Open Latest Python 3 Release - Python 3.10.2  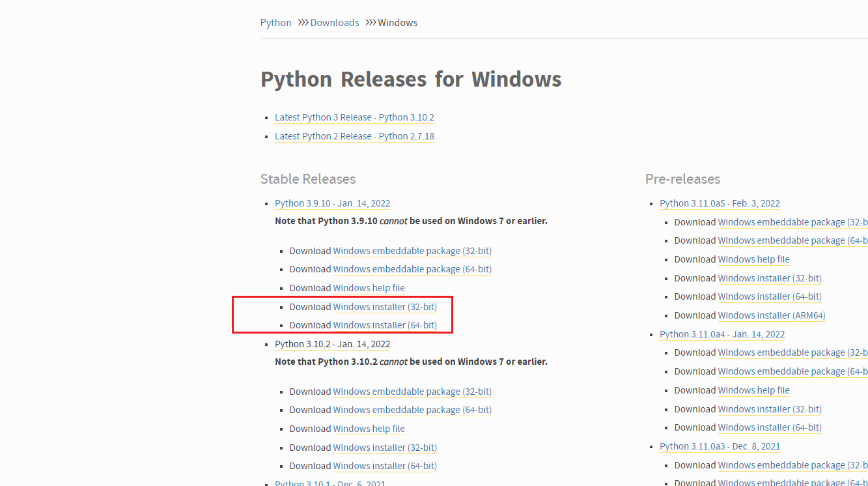pyautogui.click(x=354, y=117)
